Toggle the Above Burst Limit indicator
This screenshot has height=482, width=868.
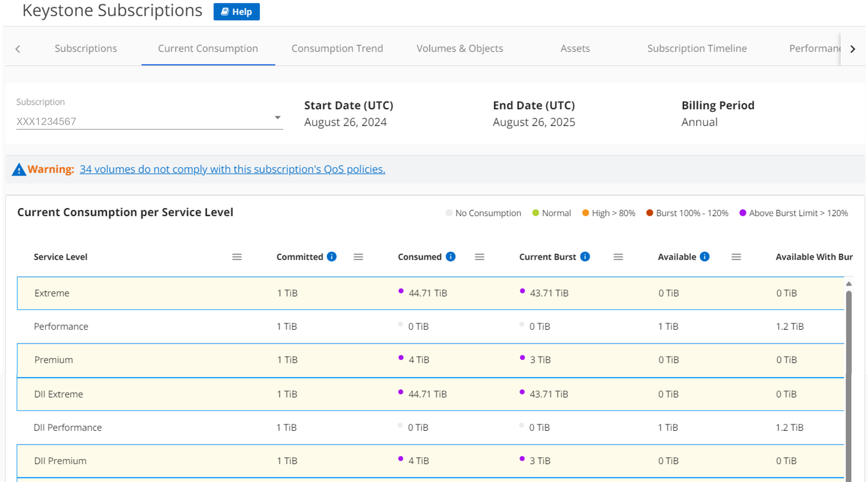coord(742,213)
